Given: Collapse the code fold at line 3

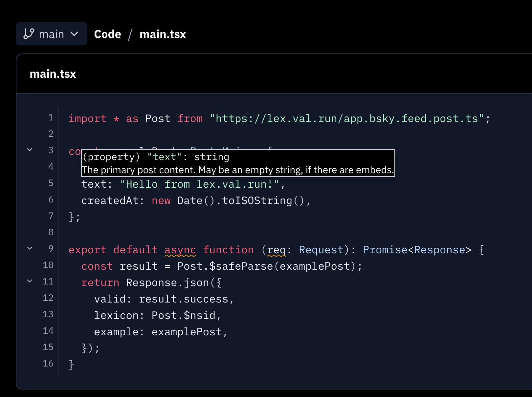Looking at the screenshot, I should pyautogui.click(x=30, y=150).
